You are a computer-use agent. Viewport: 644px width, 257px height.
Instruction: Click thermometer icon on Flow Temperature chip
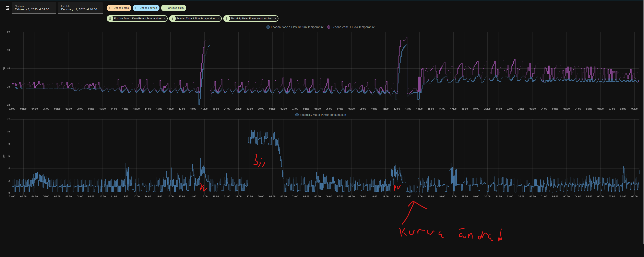172,19
